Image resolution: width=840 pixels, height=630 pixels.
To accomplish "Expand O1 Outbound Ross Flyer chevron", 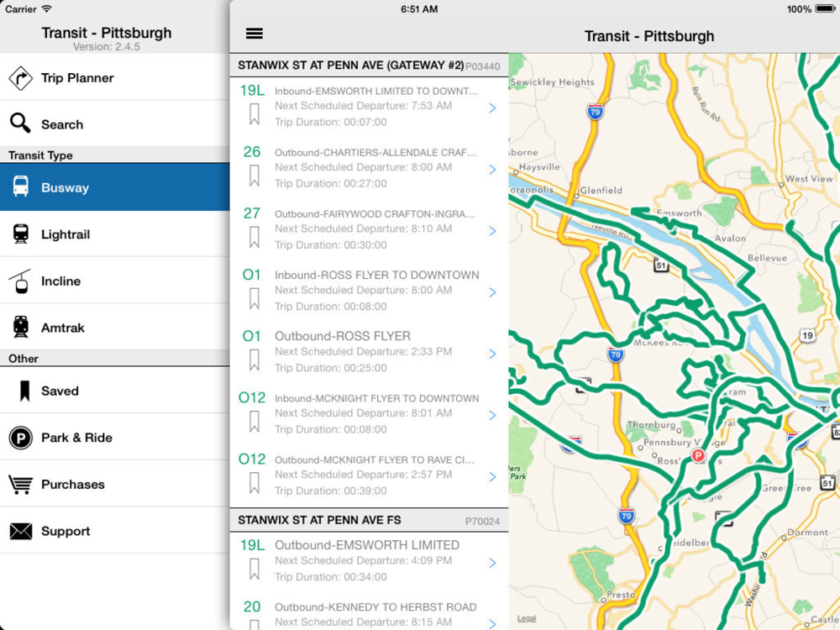I will point(492,354).
